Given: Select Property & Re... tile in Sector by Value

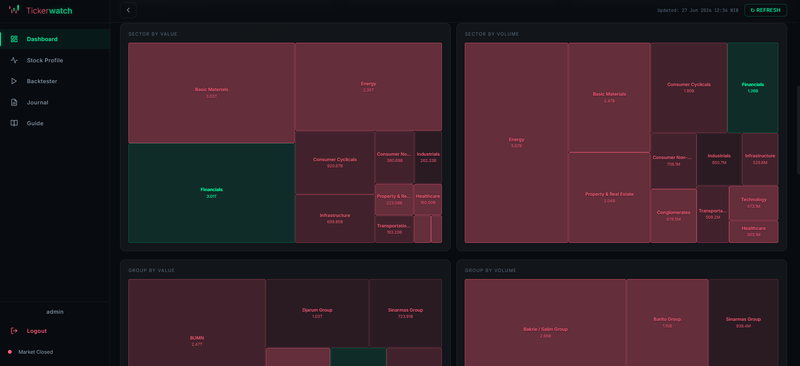Looking at the screenshot, I should [394, 200].
